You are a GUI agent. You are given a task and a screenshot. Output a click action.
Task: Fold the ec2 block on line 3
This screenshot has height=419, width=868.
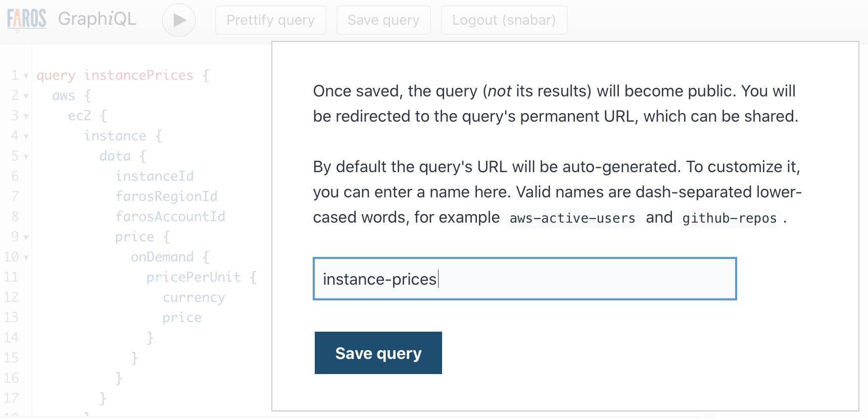pyautogui.click(x=26, y=117)
